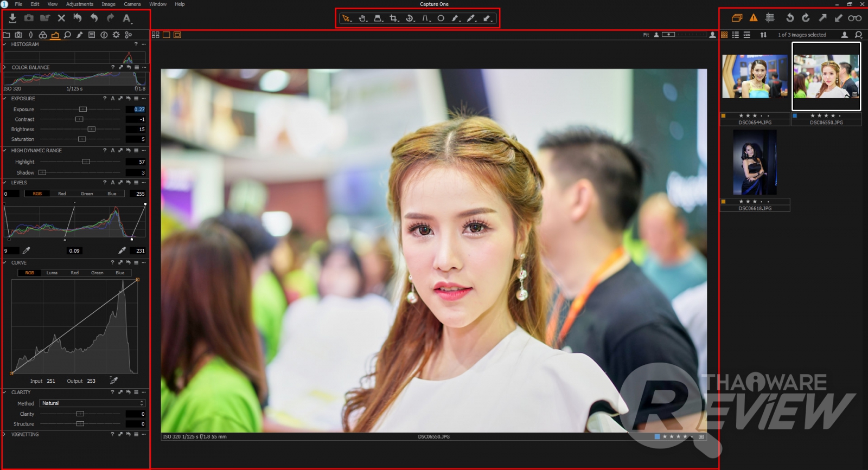Screen dimensions: 868x470
Task: Rotate image right with clockwise icon
Action: point(806,18)
